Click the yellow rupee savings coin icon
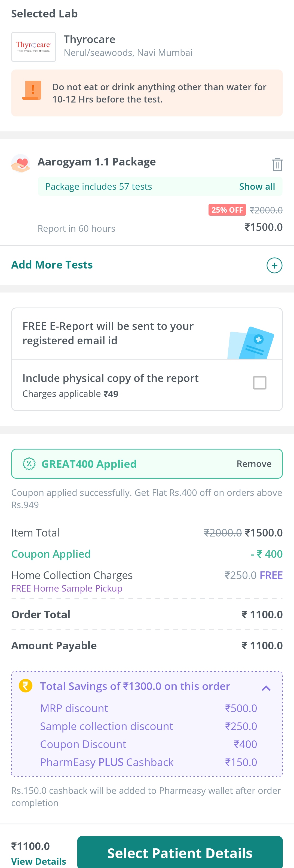The height and width of the screenshot is (868, 294). (x=26, y=686)
